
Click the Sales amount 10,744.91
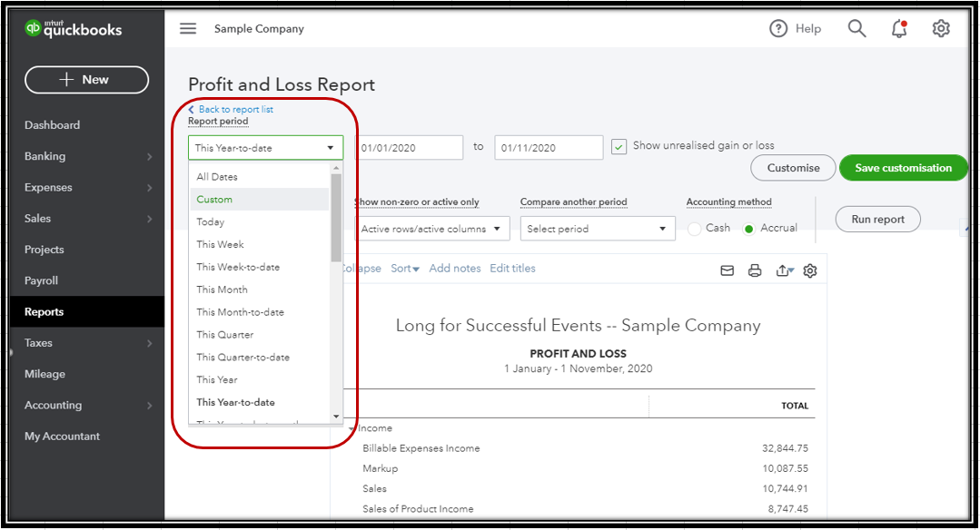[x=785, y=489]
